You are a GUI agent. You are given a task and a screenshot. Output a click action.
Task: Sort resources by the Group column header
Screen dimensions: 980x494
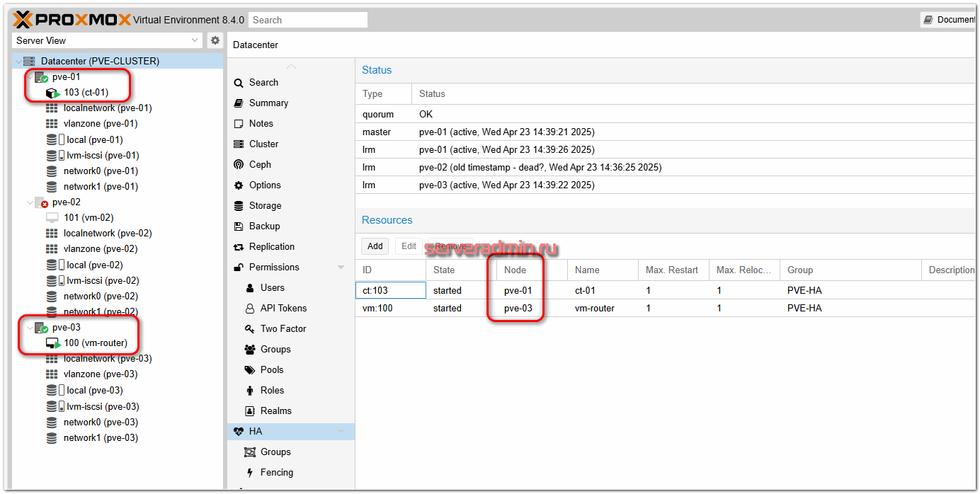pyautogui.click(x=850, y=270)
